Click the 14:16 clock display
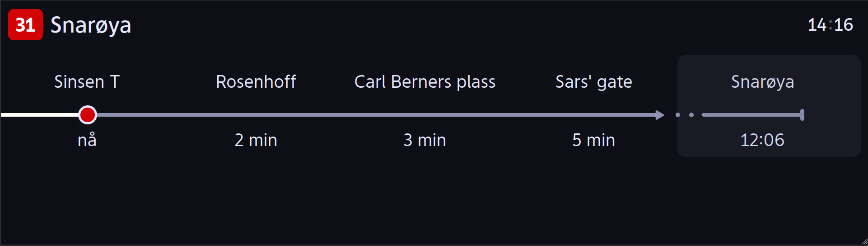This screenshot has height=246, width=868. (831, 25)
